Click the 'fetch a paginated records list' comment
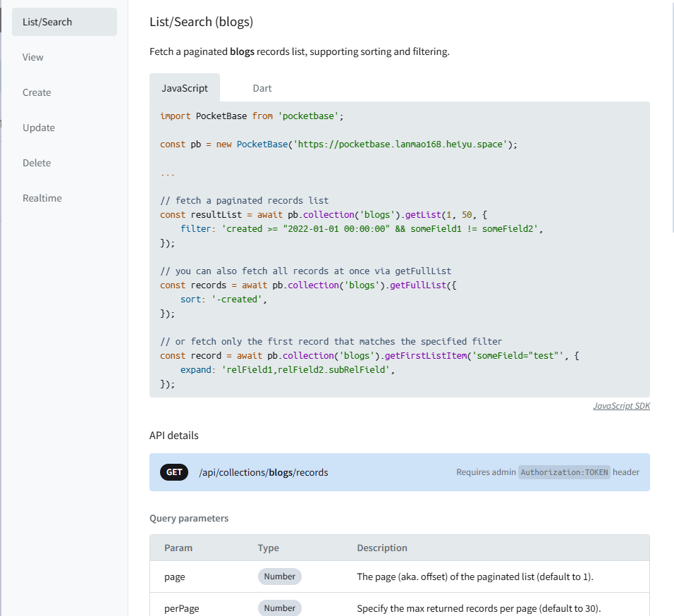Image resolution: width=674 pixels, height=616 pixels. pyautogui.click(x=244, y=201)
